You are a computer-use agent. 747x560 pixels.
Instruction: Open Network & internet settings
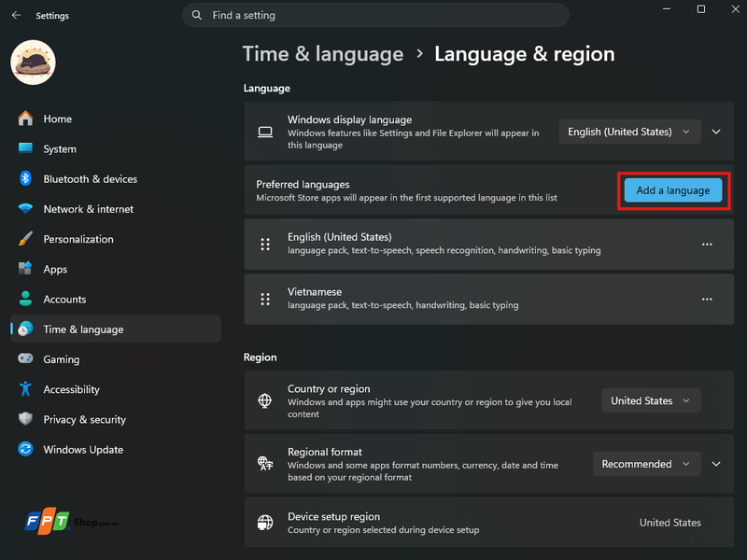tap(116, 208)
